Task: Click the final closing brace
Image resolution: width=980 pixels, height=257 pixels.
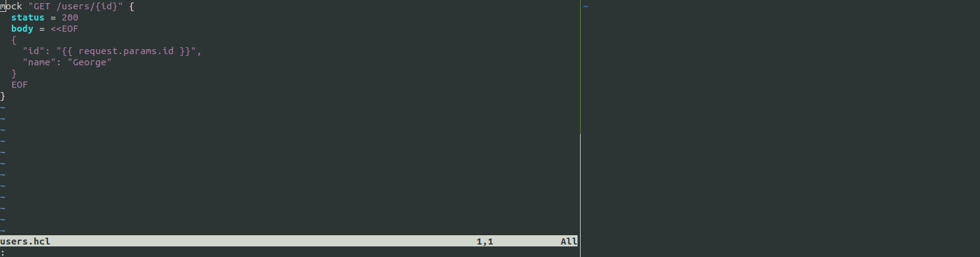Action: click(x=2, y=96)
